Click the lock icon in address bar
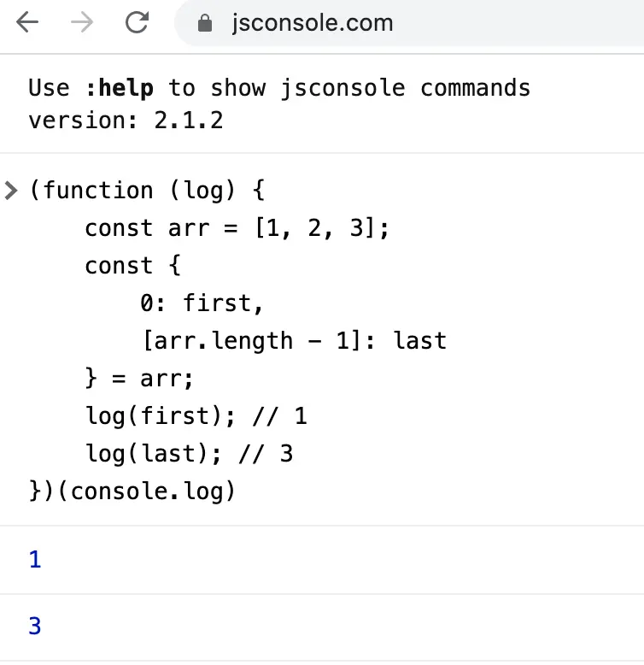The image size is (644, 665). (x=205, y=23)
